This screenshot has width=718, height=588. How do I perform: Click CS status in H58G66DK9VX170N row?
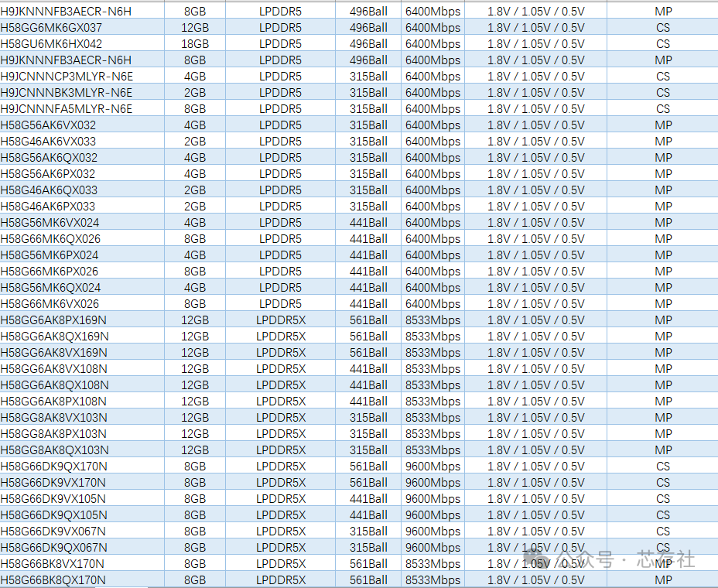click(663, 483)
